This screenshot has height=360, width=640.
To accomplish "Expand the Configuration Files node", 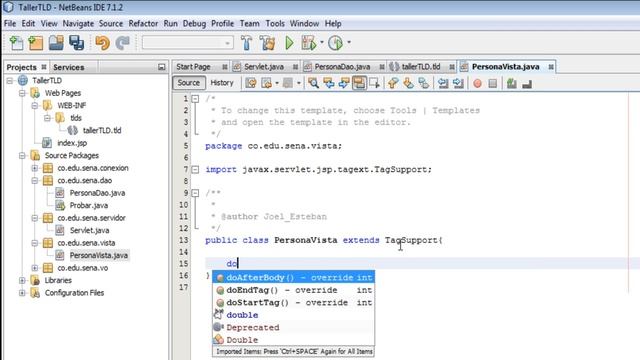I will click(x=22, y=293).
